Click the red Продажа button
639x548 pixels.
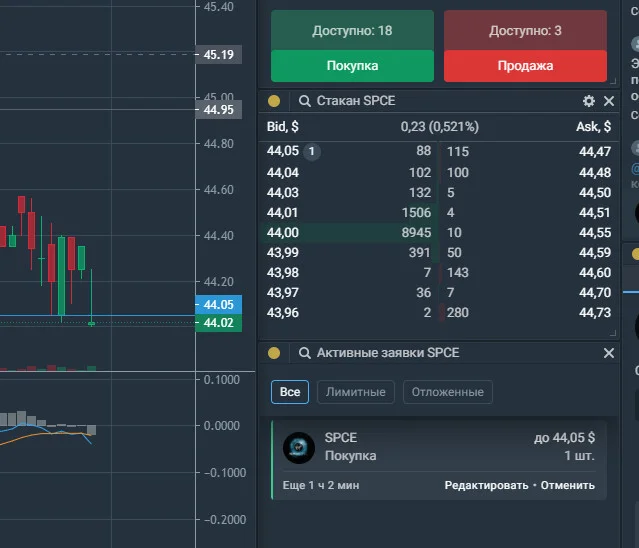(525, 66)
